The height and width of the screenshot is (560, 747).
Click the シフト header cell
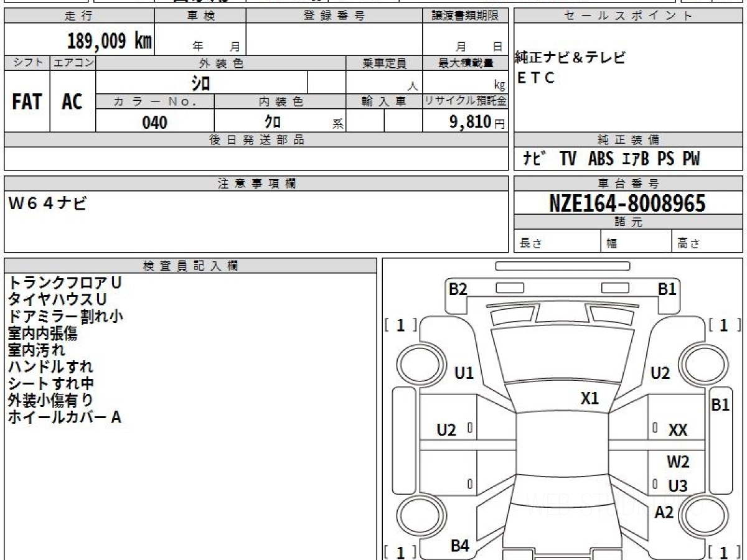[27, 63]
